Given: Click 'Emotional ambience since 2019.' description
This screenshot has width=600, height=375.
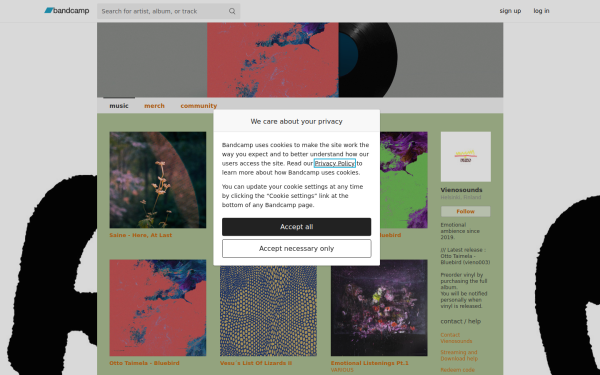Looking at the screenshot, I should tap(460, 231).
